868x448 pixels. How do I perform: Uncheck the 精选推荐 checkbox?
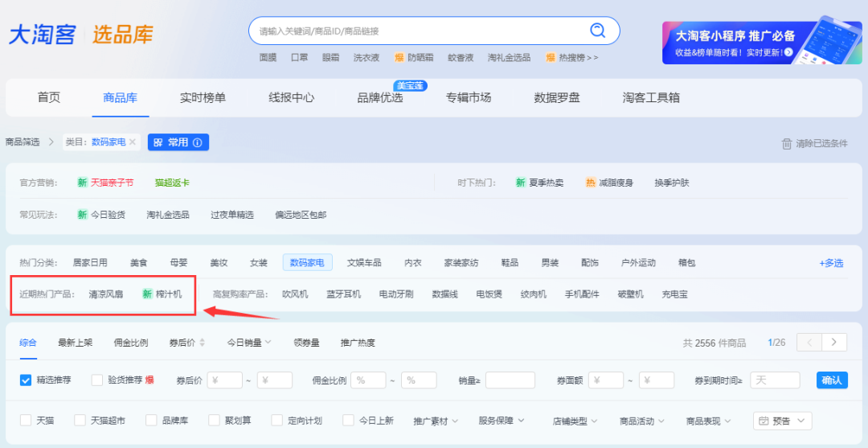click(25, 380)
